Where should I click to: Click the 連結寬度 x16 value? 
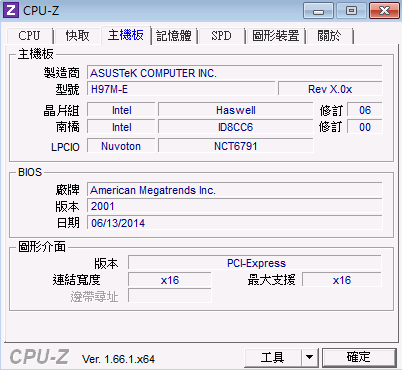click(170, 280)
